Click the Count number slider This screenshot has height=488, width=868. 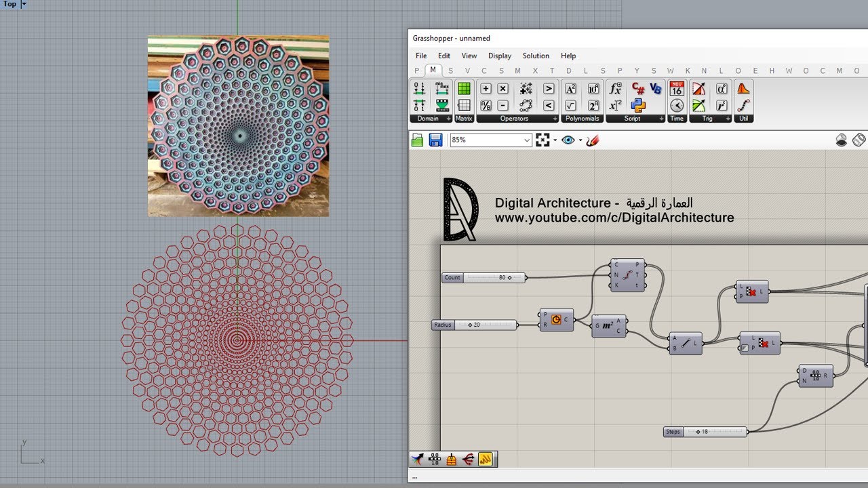tap(484, 277)
